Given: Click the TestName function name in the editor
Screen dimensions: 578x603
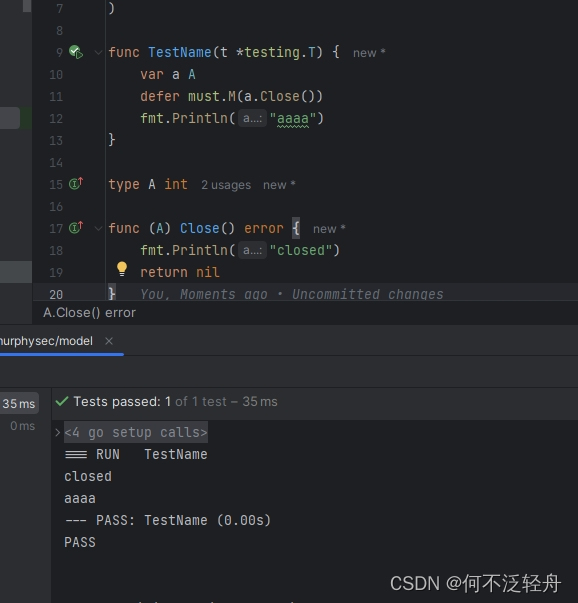Looking at the screenshot, I should point(180,52).
